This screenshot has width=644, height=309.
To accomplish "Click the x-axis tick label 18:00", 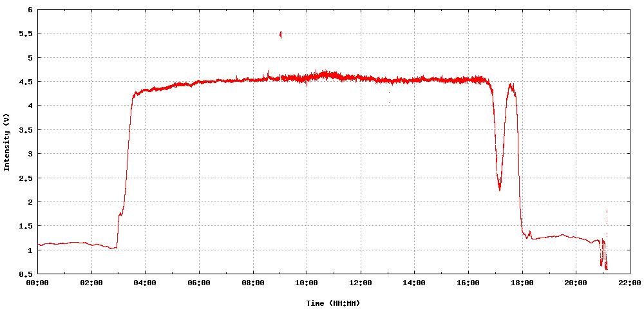I will point(522,283).
